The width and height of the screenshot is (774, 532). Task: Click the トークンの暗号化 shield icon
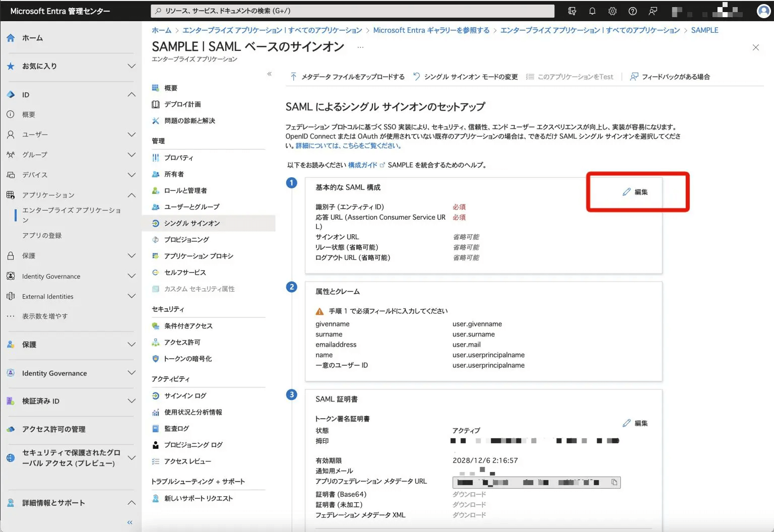156,359
